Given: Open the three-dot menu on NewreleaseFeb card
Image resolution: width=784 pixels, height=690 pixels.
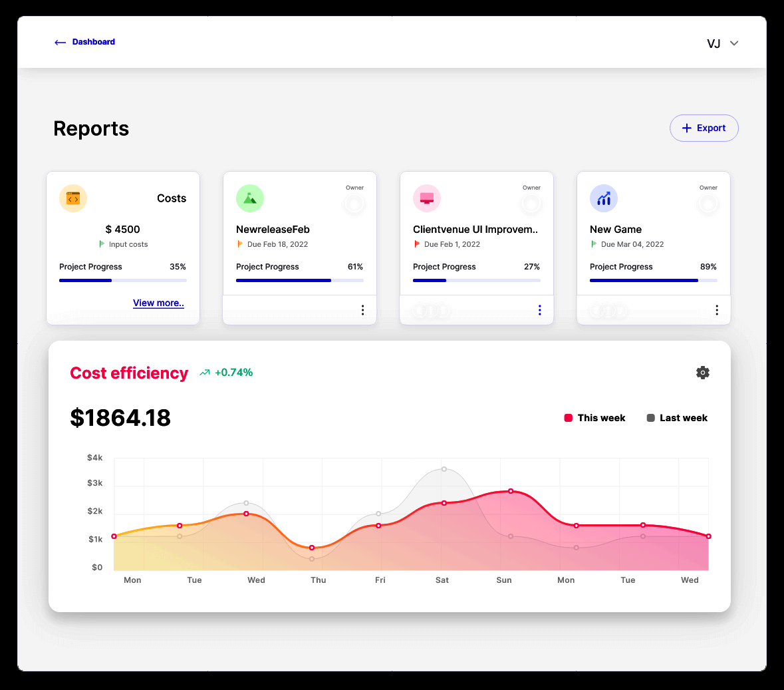Looking at the screenshot, I should coord(362,310).
